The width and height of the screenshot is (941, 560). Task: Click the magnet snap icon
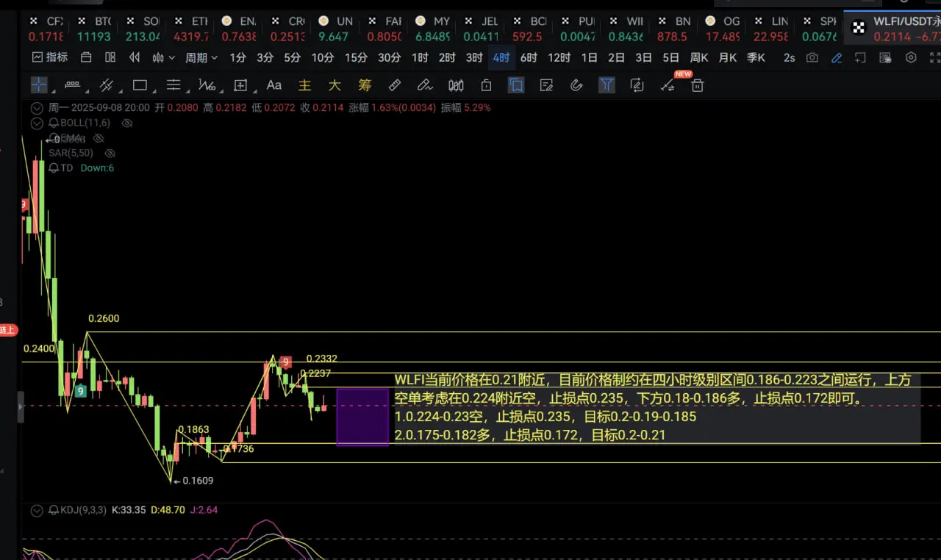click(x=576, y=85)
